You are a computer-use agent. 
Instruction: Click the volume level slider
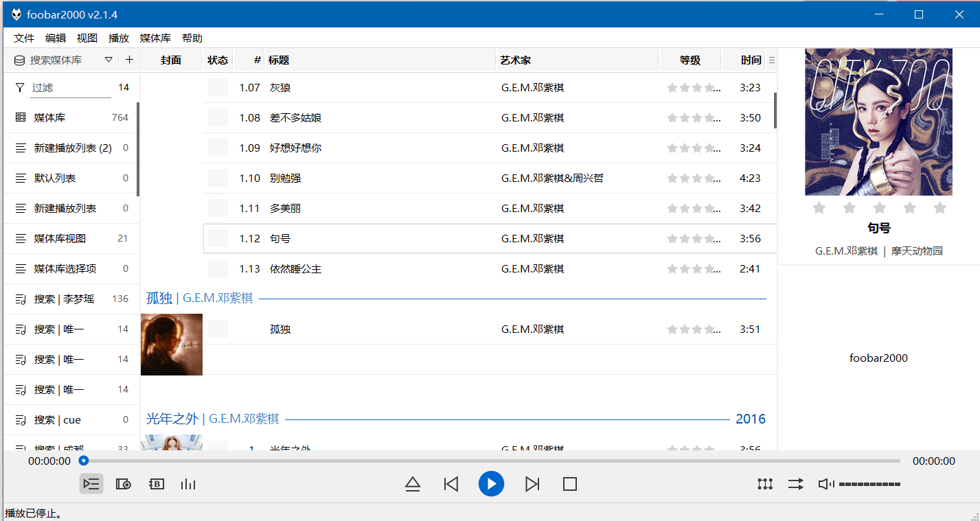coord(869,484)
